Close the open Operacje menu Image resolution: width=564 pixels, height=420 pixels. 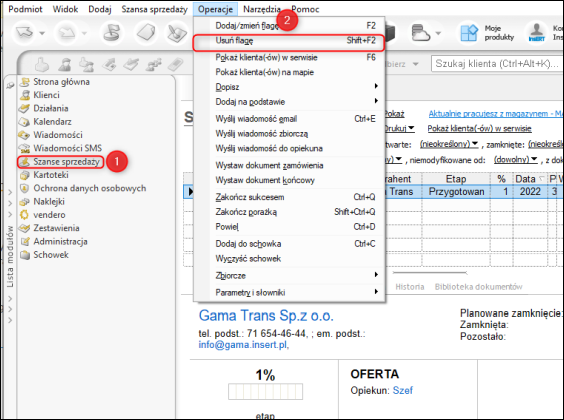point(215,9)
